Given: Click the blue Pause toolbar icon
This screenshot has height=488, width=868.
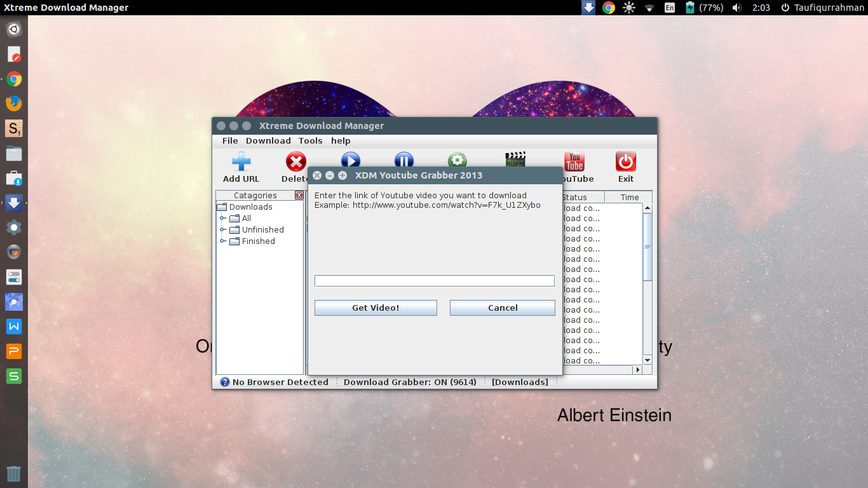Looking at the screenshot, I should pyautogui.click(x=404, y=159).
